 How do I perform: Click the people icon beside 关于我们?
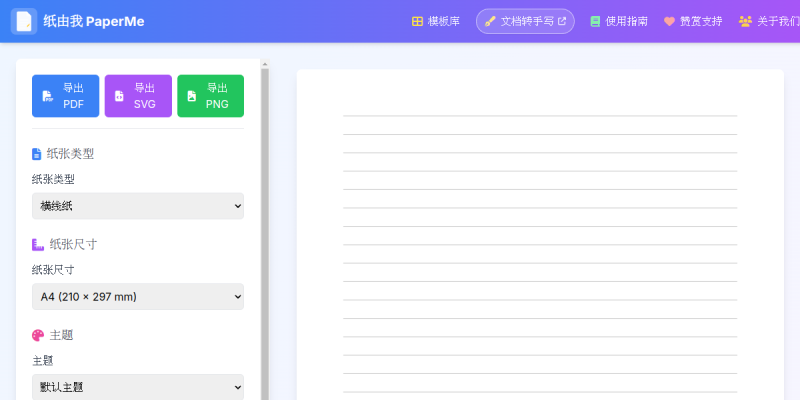coord(745,21)
